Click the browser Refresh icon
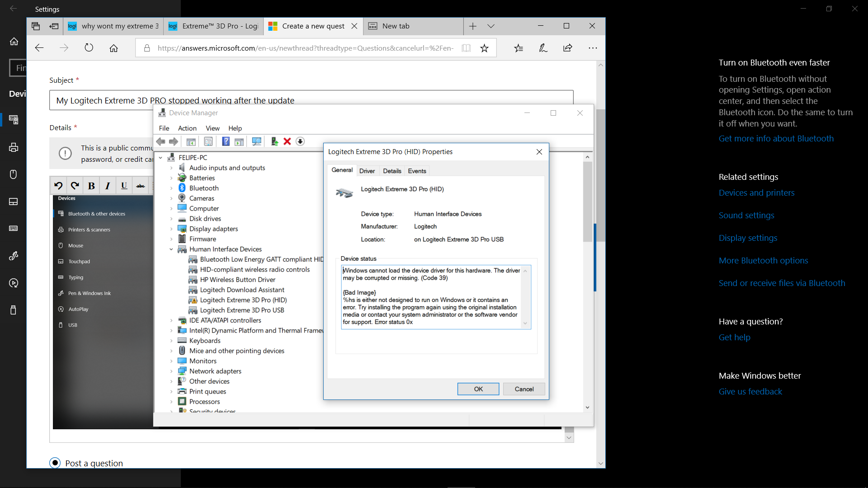This screenshot has width=868, height=488. [89, 48]
